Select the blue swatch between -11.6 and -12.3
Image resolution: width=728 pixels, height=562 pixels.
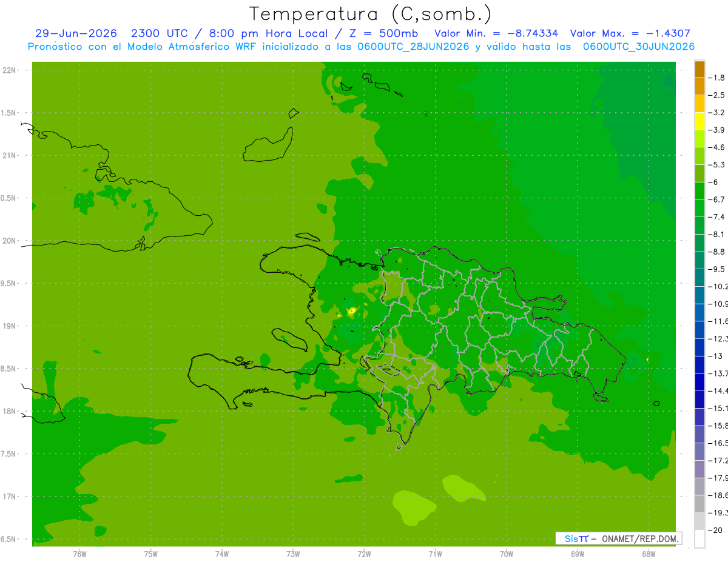[699, 330]
